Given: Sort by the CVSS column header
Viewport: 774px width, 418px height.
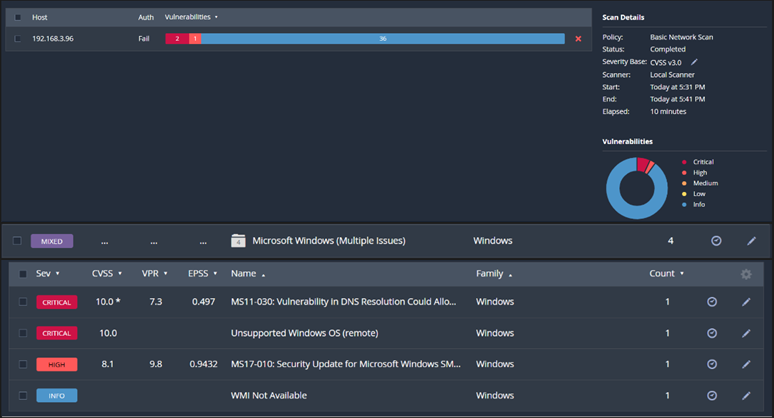Looking at the screenshot, I should pos(106,273).
